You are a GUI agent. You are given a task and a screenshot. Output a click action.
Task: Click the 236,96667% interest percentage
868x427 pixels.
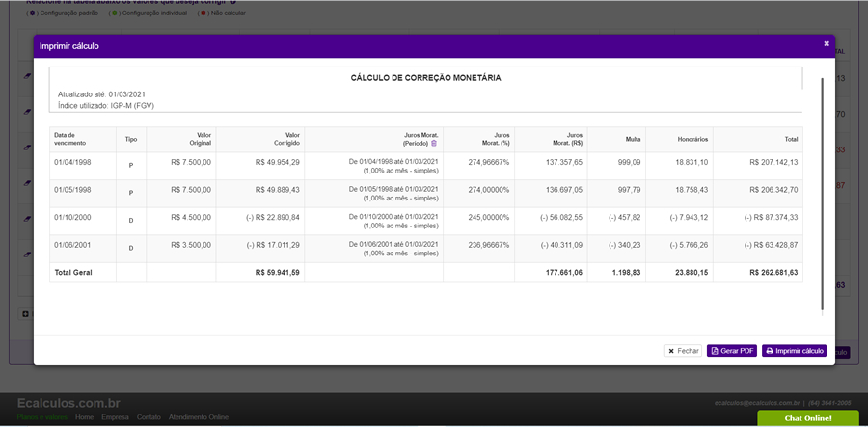pyautogui.click(x=489, y=245)
